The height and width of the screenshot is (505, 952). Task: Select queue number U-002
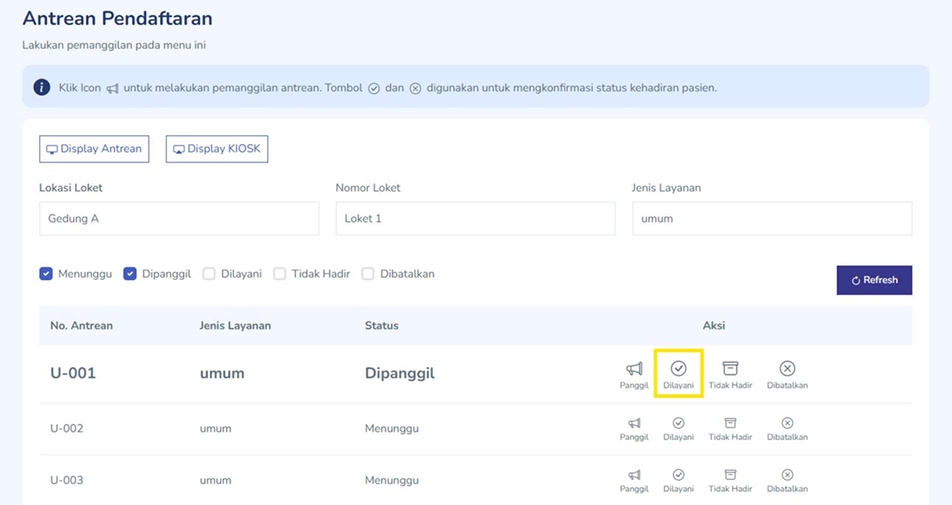pos(67,428)
